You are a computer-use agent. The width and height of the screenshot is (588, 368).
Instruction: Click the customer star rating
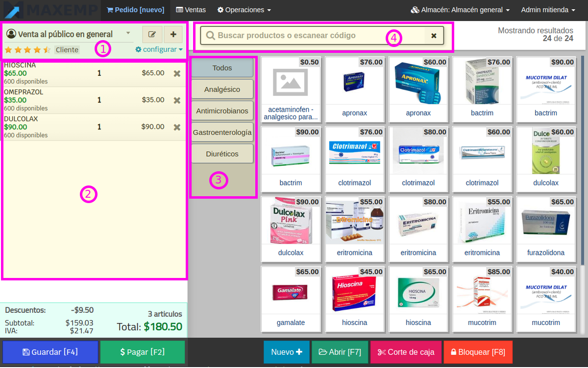pos(27,49)
